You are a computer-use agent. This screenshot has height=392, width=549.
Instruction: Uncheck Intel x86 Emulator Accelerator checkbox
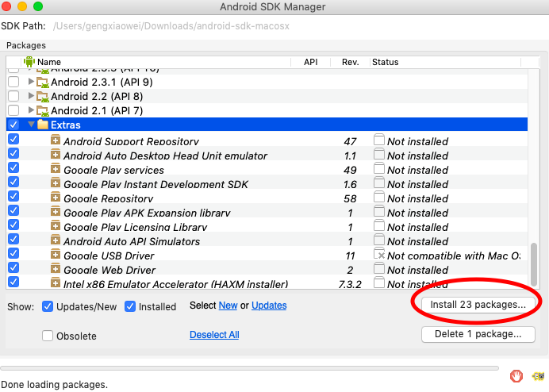click(13, 282)
